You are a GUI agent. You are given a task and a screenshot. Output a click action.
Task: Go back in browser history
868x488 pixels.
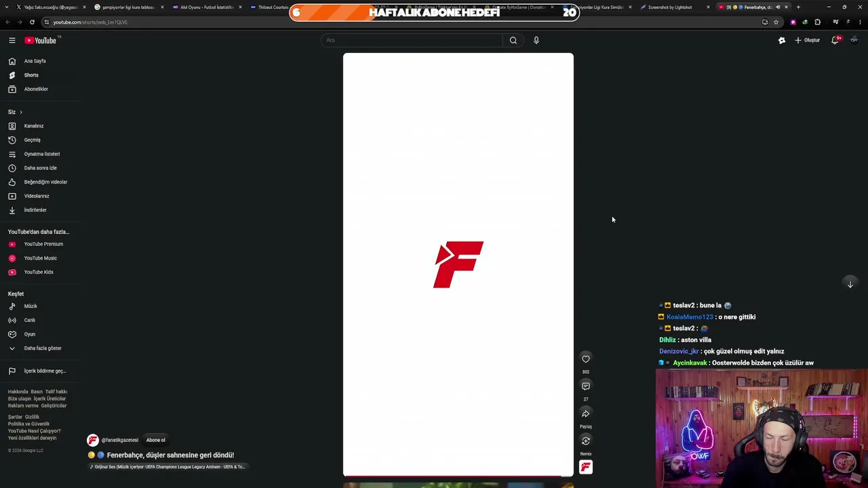(7, 22)
